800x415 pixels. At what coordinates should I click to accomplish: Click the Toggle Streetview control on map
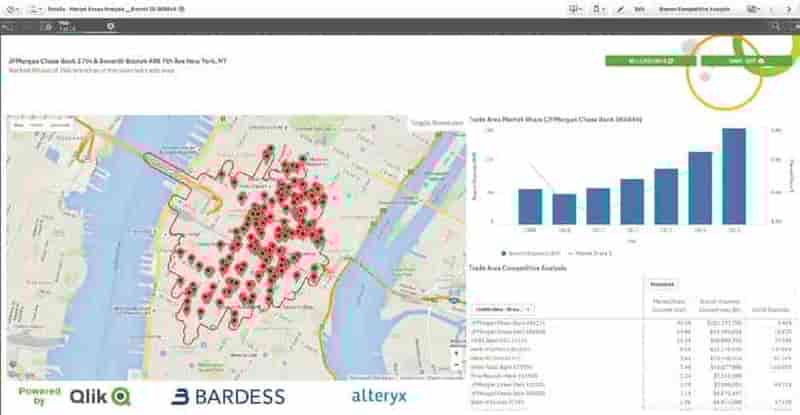coord(437,123)
